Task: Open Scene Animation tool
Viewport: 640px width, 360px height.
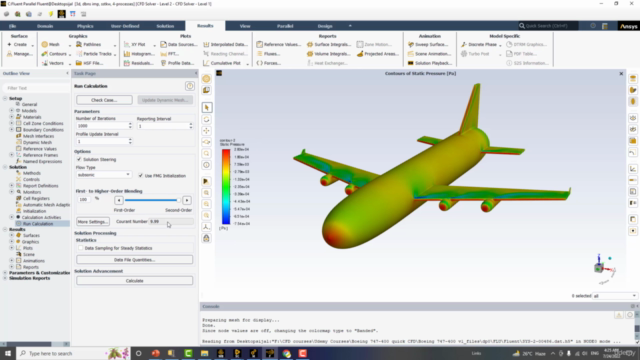Action: pos(429,54)
